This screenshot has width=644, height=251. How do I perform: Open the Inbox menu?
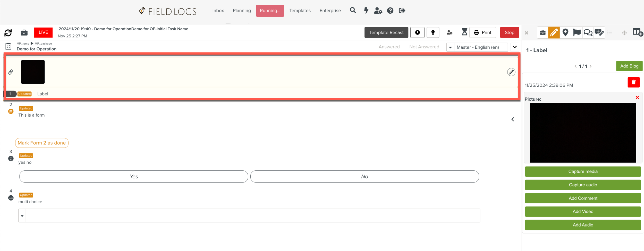pyautogui.click(x=218, y=11)
